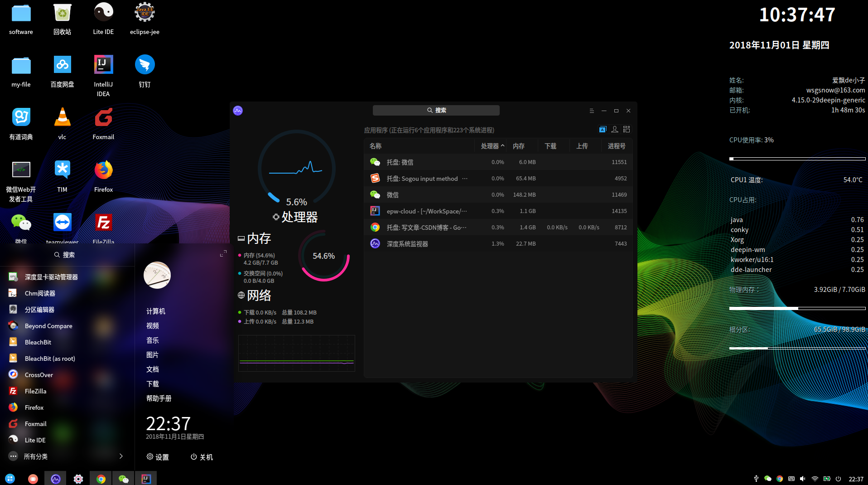Open Google Chrome from the taskbar
Image resolution: width=868 pixels, height=485 pixels.
(x=101, y=478)
